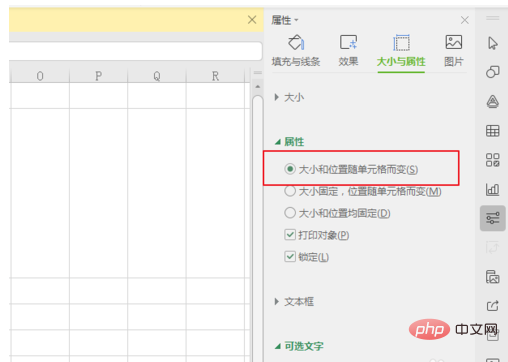
Task: Click the split handle above the scrollbar
Action: click(x=258, y=73)
